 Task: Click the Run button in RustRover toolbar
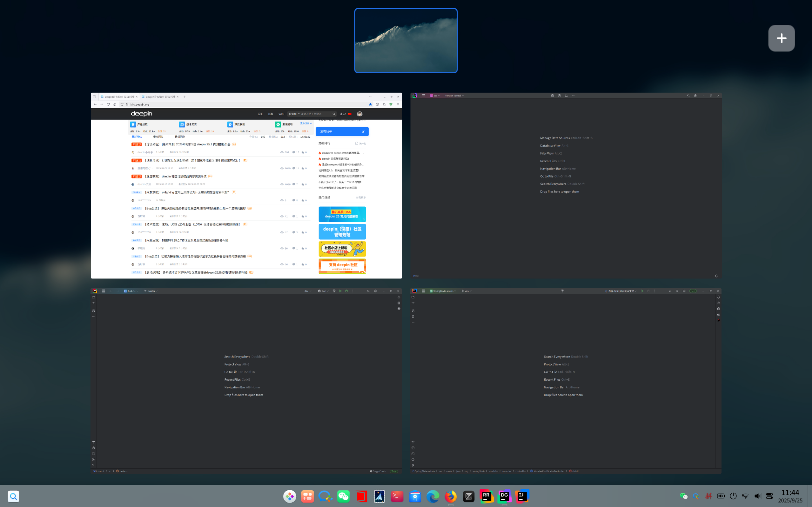[x=340, y=291]
